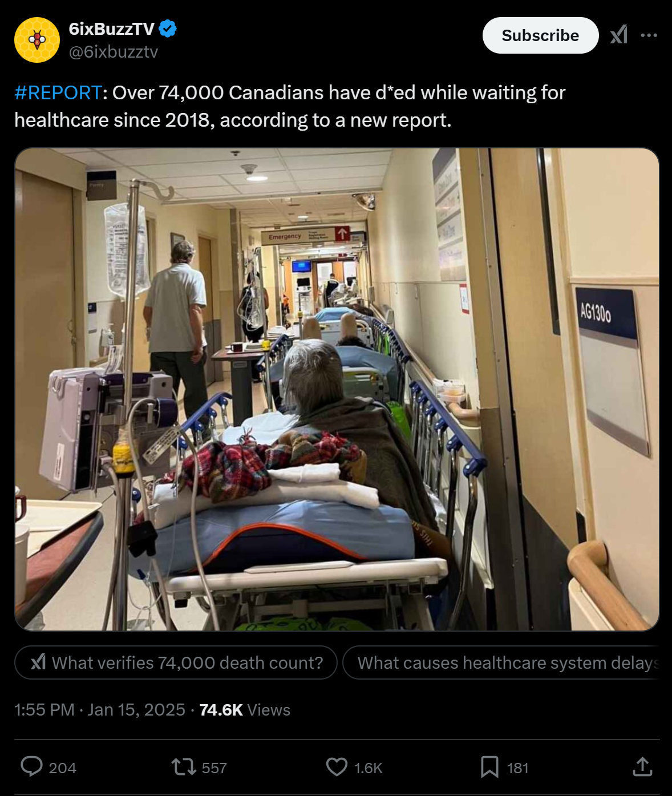Click the @6ixbuzztv handle

pos(113,52)
